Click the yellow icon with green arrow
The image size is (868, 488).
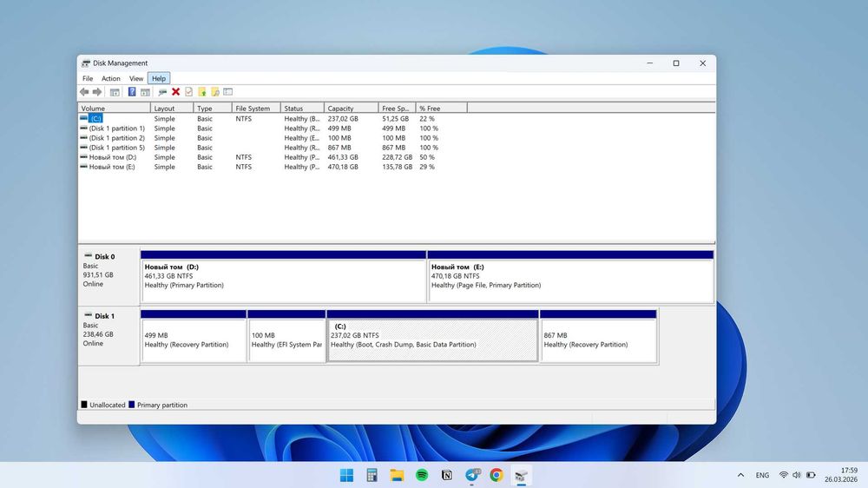pos(202,92)
